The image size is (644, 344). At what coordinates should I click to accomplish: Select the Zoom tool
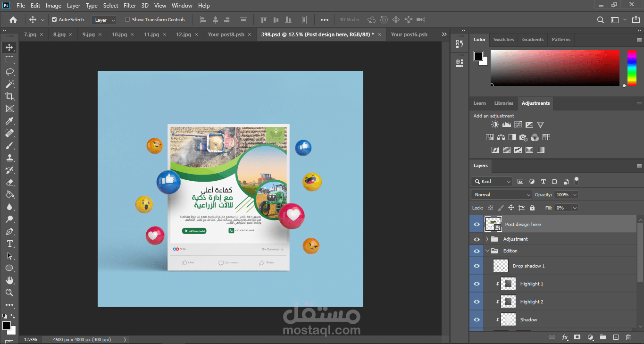point(9,293)
